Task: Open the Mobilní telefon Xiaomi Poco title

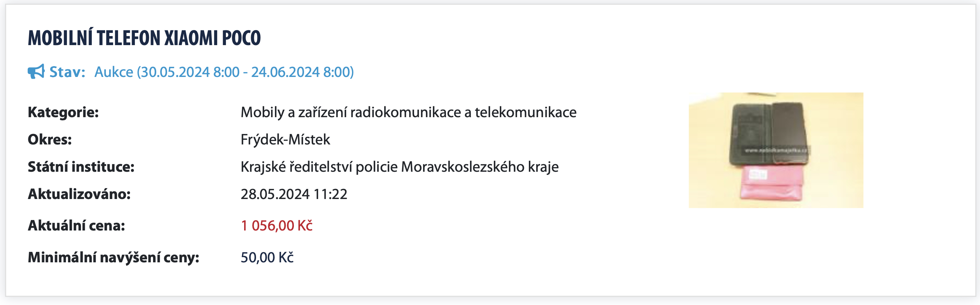Action: tap(144, 38)
